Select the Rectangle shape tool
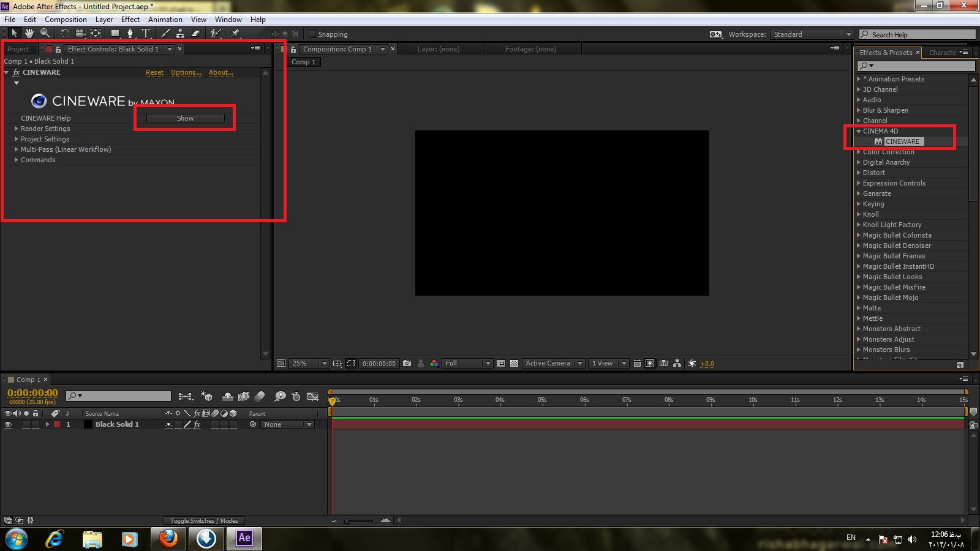The height and width of the screenshot is (551, 980). tap(115, 34)
